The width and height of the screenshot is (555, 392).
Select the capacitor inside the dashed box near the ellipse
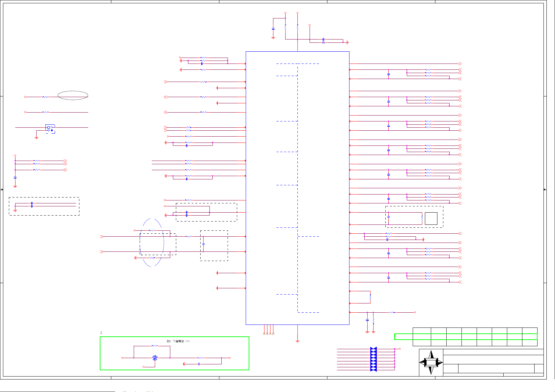(x=203, y=244)
